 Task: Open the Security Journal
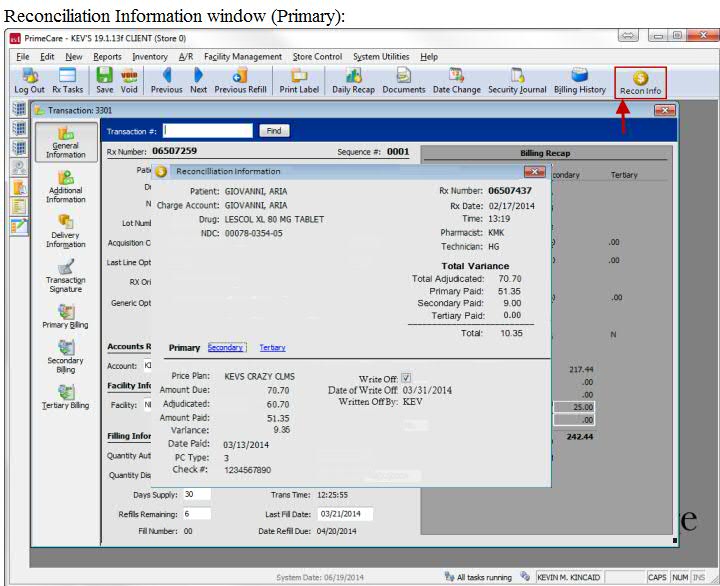point(517,81)
